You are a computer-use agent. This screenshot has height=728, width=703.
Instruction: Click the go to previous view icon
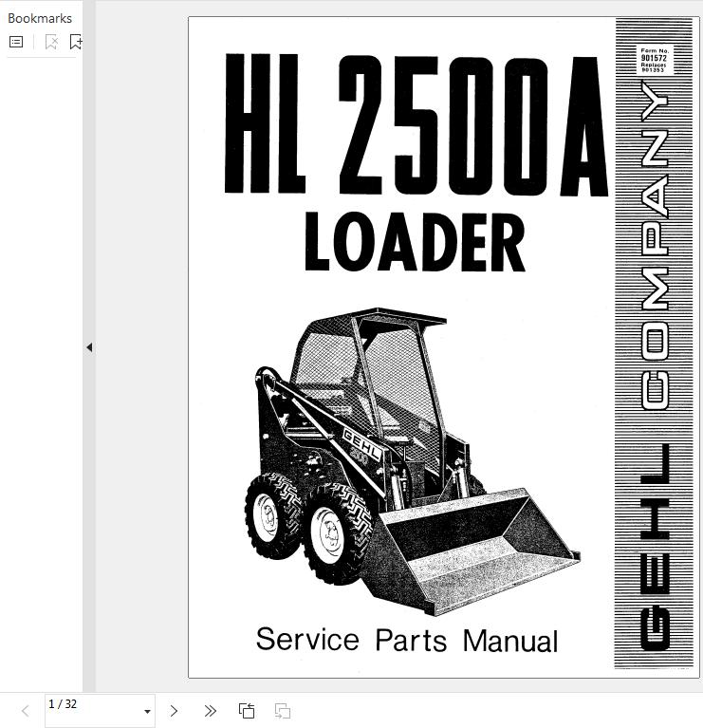tap(247, 711)
